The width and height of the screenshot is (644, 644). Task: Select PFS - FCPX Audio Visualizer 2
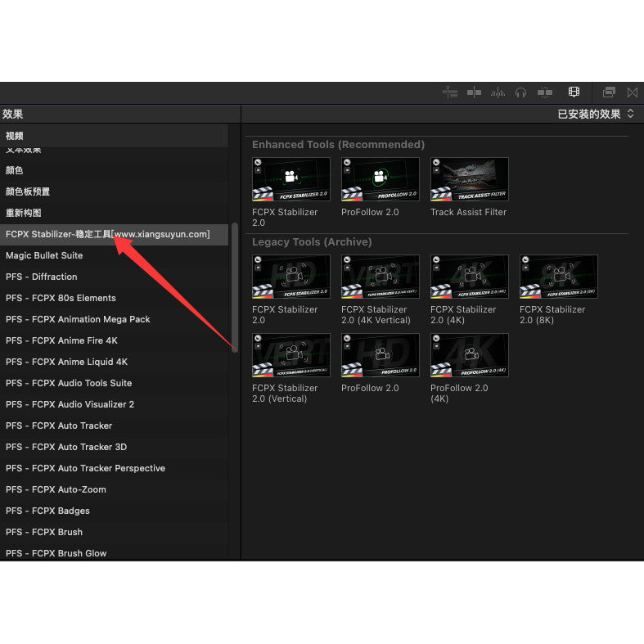114,404
